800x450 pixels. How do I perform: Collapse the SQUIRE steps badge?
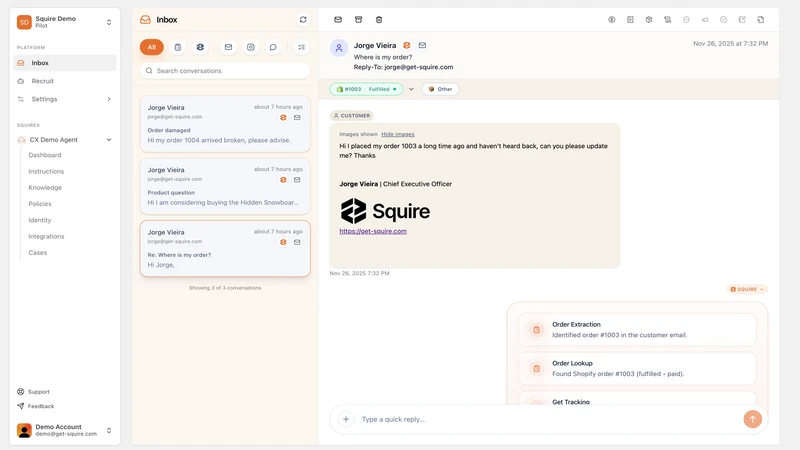tap(747, 289)
